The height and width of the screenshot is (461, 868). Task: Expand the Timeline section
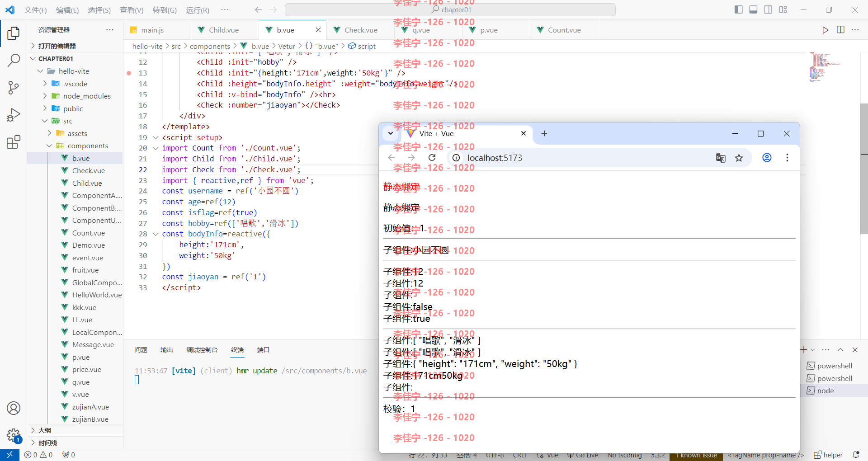(75, 443)
